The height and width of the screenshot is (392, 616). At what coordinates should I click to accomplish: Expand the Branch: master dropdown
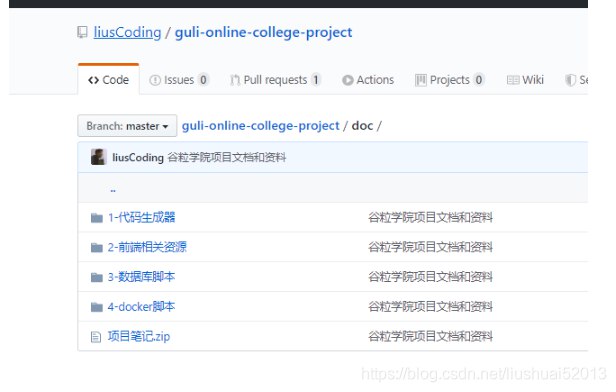click(127, 126)
